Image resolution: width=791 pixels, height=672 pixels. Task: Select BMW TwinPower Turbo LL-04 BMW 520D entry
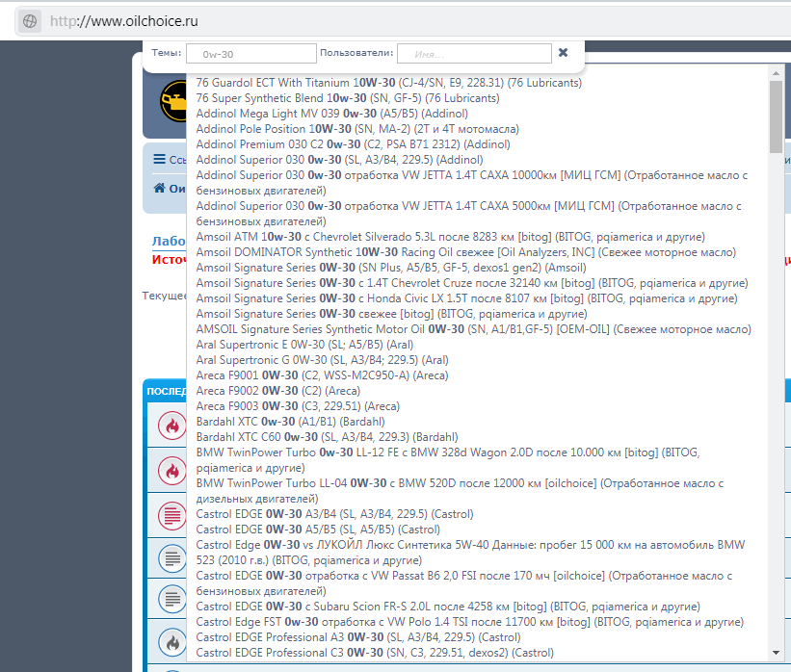[461, 490]
